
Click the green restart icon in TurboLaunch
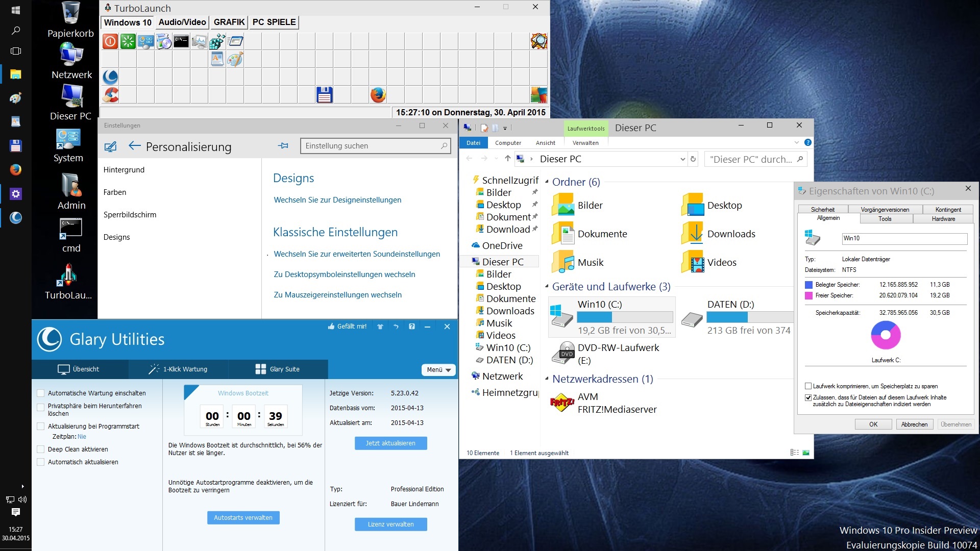(128, 41)
